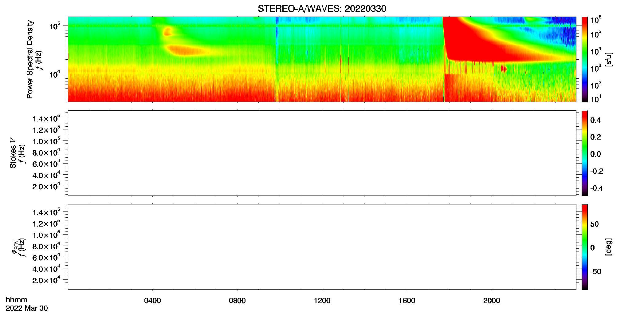Click the 0400 time tick label
This screenshot has height=332, width=644.
click(x=152, y=301)
